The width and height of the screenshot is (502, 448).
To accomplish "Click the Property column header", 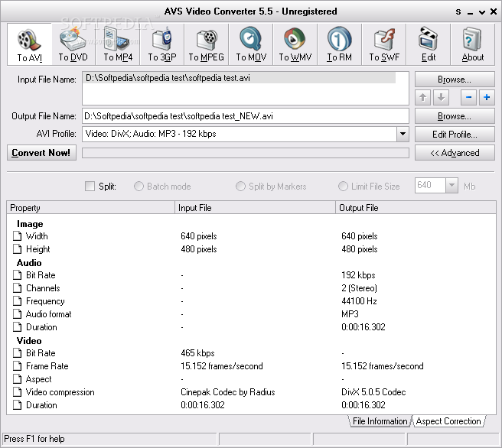I will point(90,208).
